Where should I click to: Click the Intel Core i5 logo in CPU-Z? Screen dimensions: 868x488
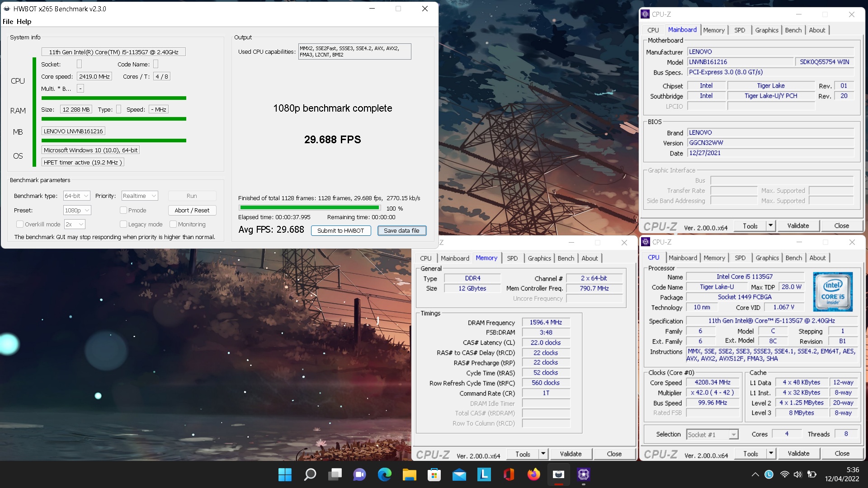[x=833, y=291]
